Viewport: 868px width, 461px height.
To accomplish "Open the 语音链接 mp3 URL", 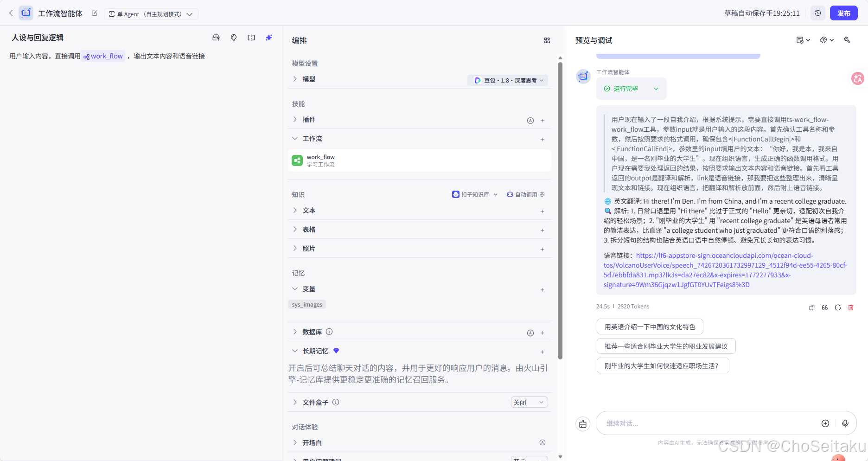I will 725,270.
